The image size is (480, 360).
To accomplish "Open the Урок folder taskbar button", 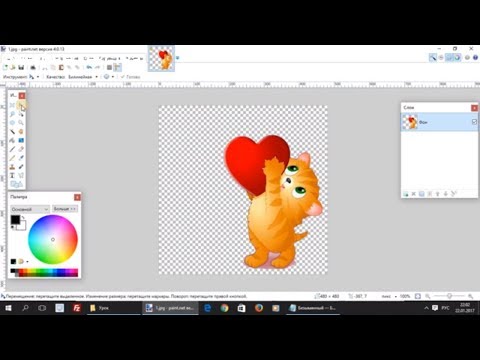I will pyautogui.click(x=113, y=308).
